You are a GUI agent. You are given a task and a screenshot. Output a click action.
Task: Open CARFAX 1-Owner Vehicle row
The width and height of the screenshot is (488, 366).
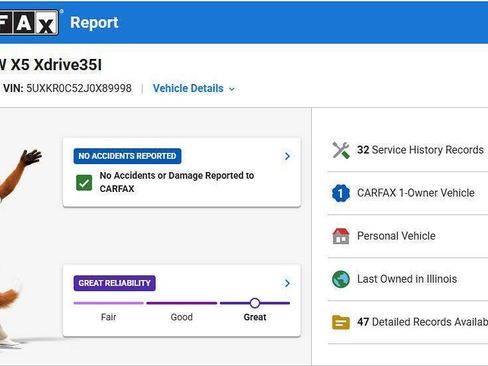coord(408,193)
